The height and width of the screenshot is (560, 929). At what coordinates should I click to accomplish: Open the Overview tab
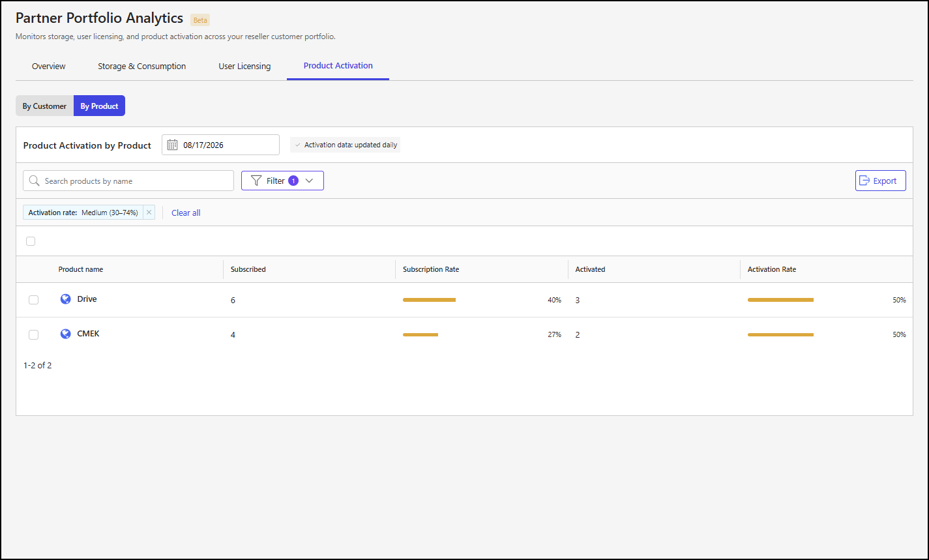tap(49, 66)
